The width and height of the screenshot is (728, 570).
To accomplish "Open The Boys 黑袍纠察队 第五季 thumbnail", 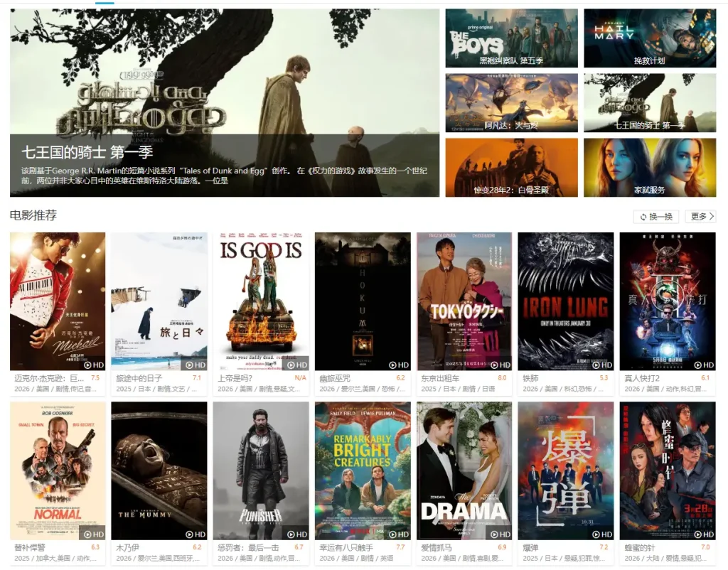I will click(x=512, y=38).
